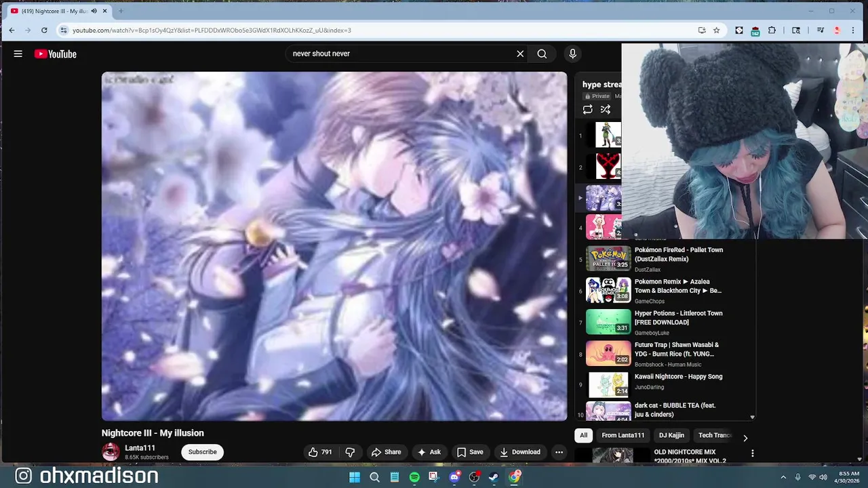868x488 pixels.
Task: Select playlist item 1 thumbnail
Action: pos(608,135)
